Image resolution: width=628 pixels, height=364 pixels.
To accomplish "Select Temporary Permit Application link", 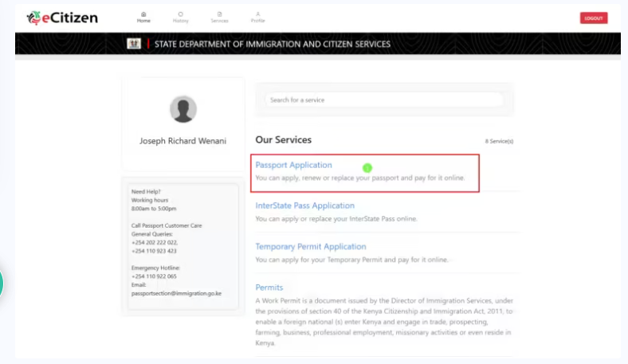I will [310, 247].
